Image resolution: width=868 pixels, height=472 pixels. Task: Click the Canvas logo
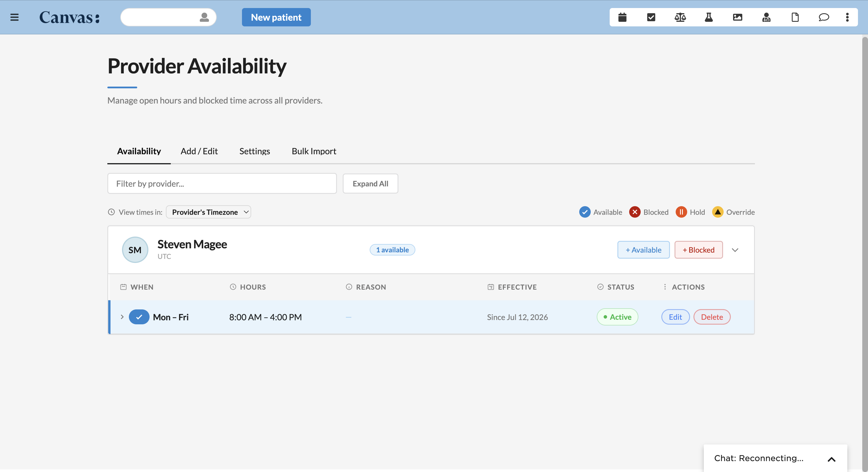coord(69,17)
